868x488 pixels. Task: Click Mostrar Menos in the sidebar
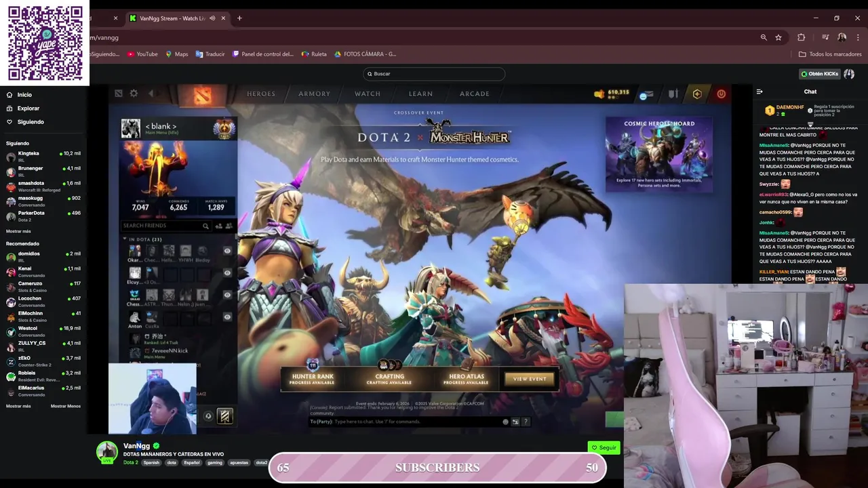[x=66, y=406]
